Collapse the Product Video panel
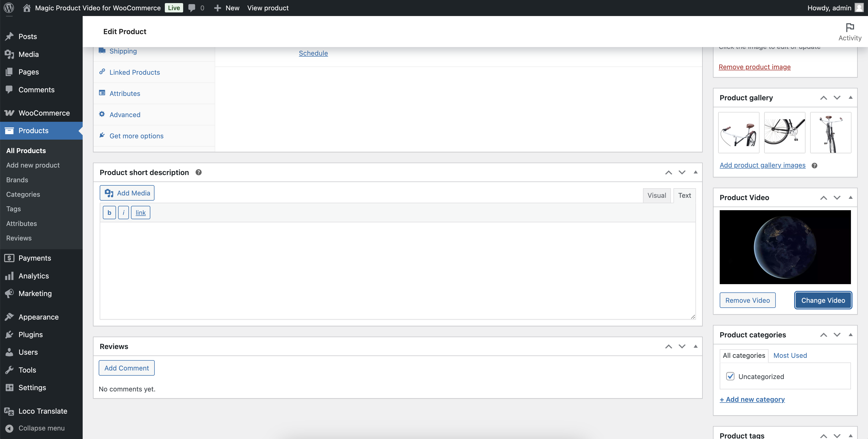This screenshot has width=868, height=439. [x=850, y=198]
